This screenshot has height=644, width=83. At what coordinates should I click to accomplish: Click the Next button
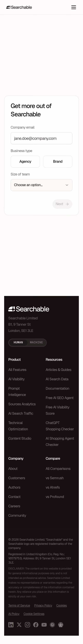pyautogui.click(x=62, y=204)
